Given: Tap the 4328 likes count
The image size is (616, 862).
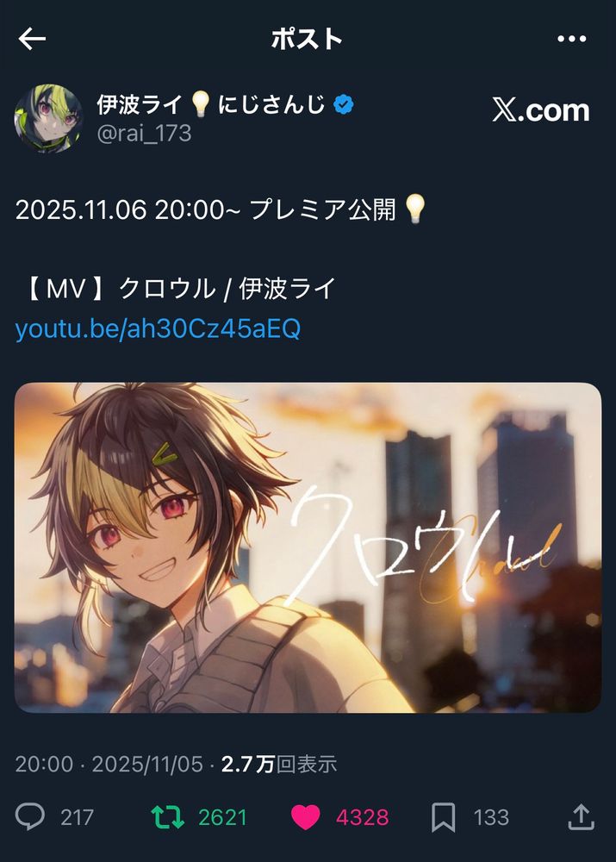Looking at the screenshot, I should click(x=362, y=817).
